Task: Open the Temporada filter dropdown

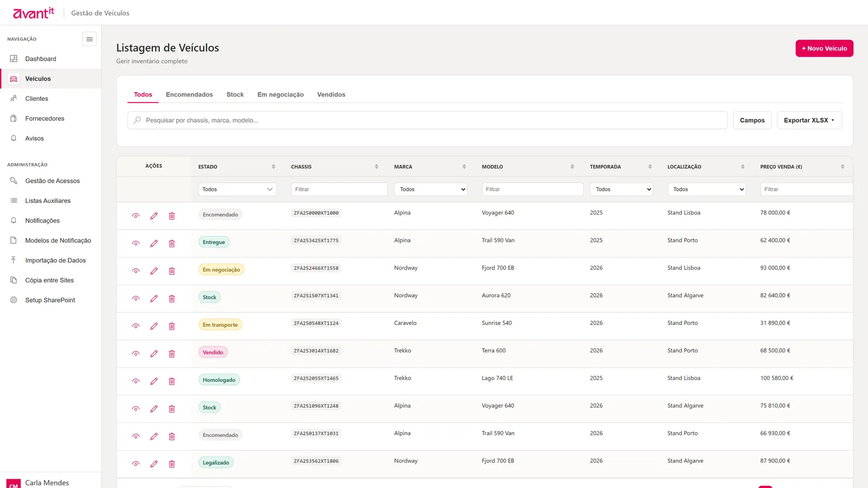Action: [621, 189]
